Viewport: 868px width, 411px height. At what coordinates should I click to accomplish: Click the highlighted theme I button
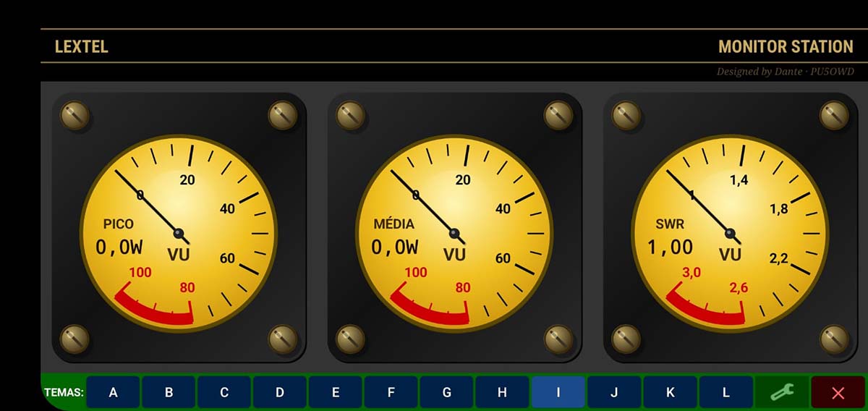click(558, 392)
